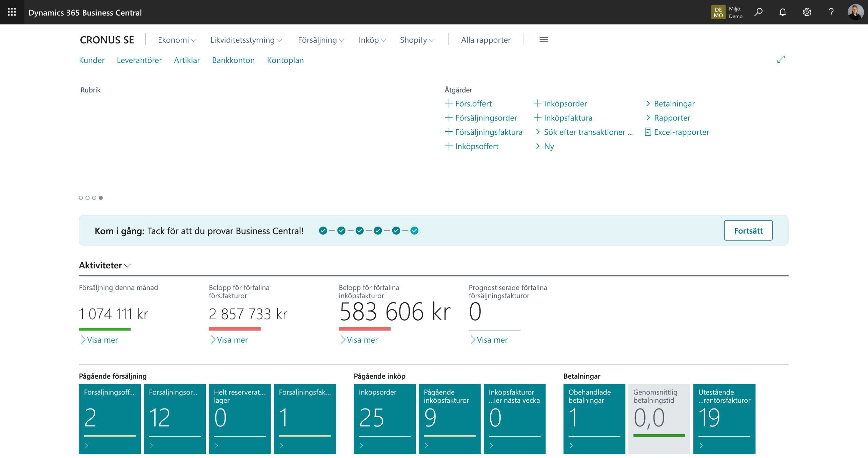The height and width of the screenshot is (458, 868).
Task: Select the first headline carousel dot
Action: coord(81,198)
